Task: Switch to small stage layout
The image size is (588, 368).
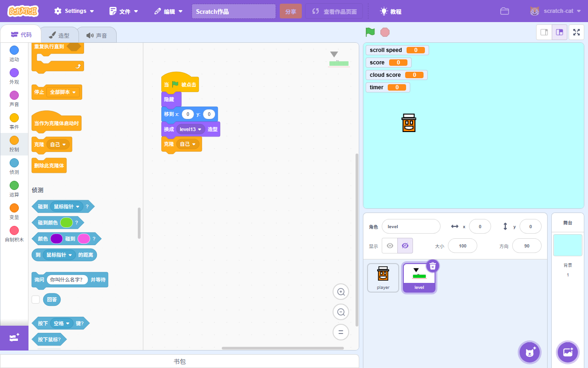Action: [544, 32]
